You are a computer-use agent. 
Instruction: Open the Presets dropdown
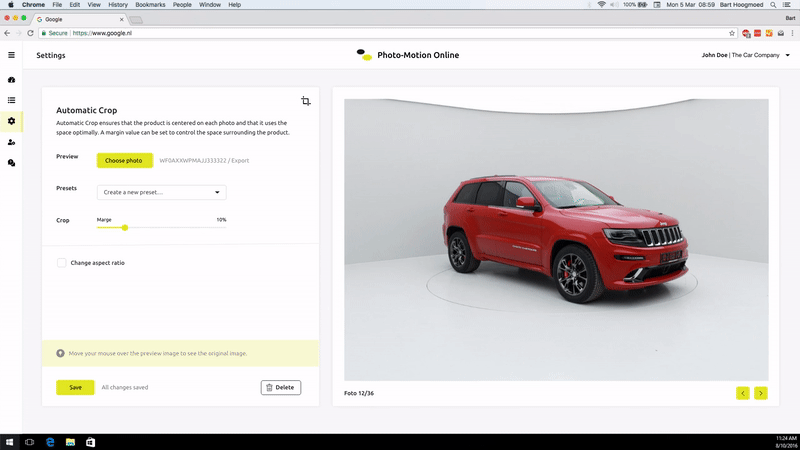[x=161, y=192]
